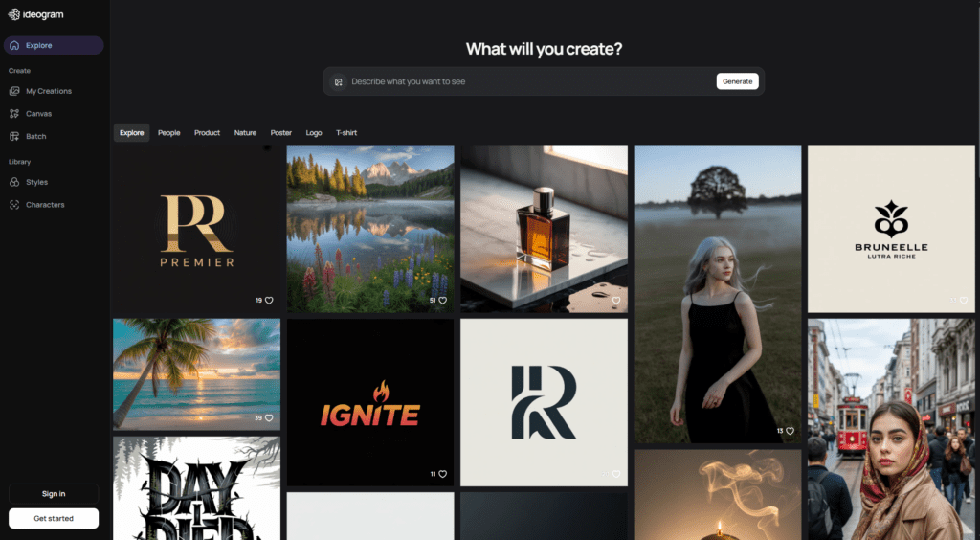Image resolution: width=980 pixels, height=540 pixels.
Task: Like the silver-haired woman image
Action: 790,431
